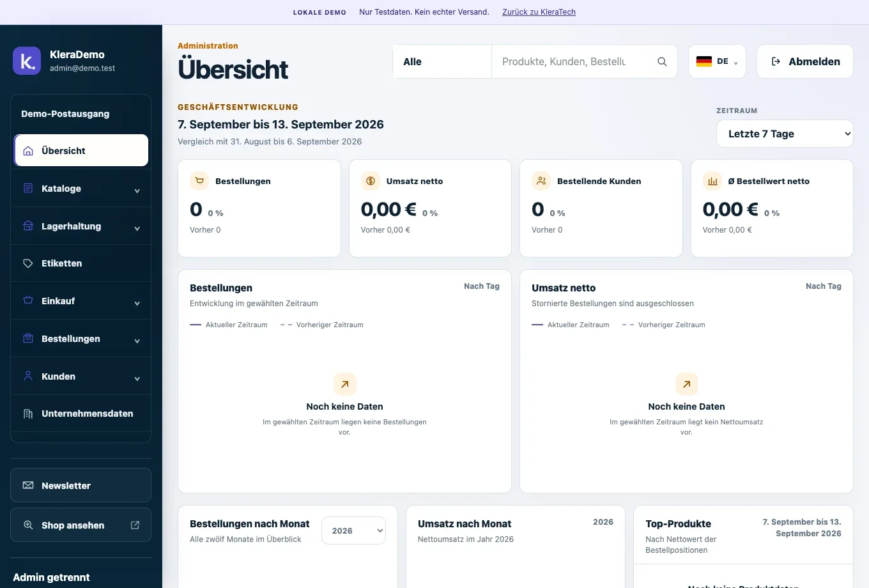Open the Newsletter sidebar entry
The image size is (869, 588).
tap(81, 485)
